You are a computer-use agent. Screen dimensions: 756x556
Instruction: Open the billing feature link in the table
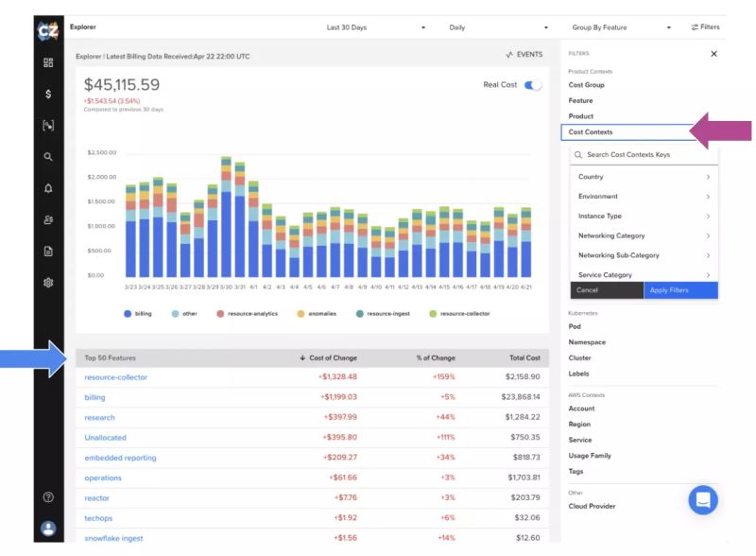95,397
